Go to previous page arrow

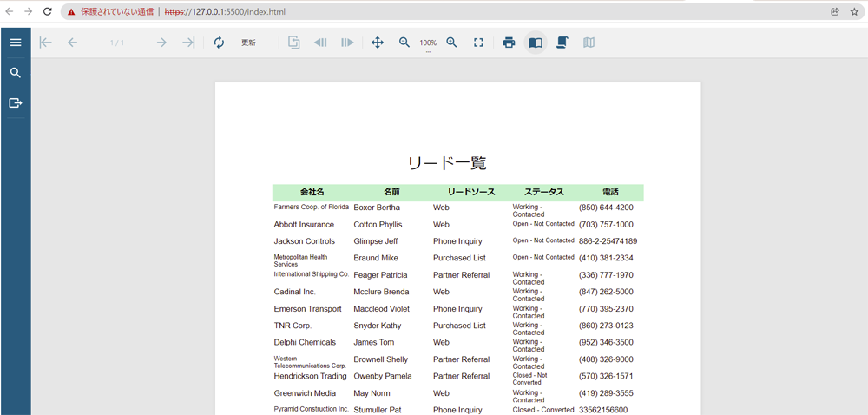(73, 43)
